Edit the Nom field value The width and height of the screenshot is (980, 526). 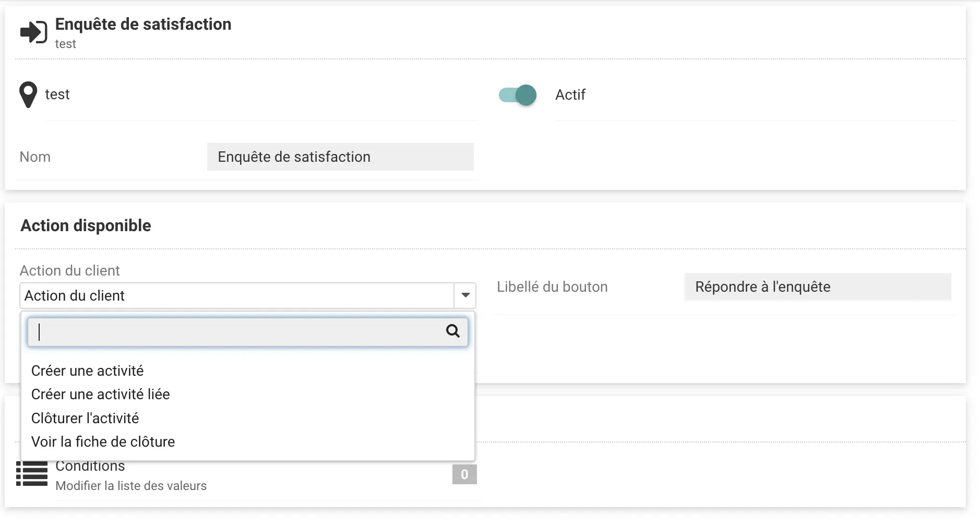[x=340, y=157]
